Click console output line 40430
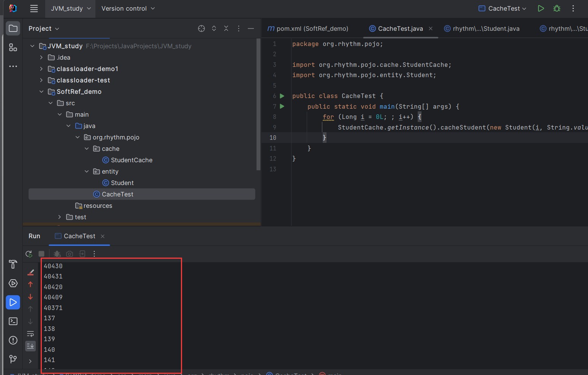Viewport: 588px width, 375px height. tap(53, 266)
